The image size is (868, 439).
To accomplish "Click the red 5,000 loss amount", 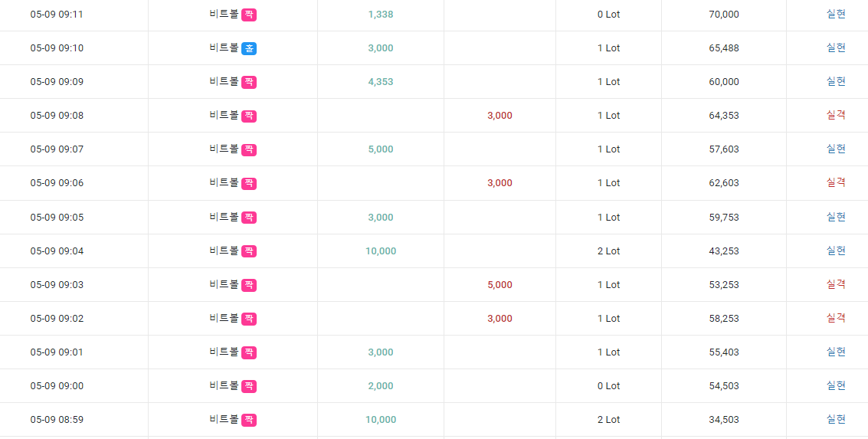I will click(500, 284).
